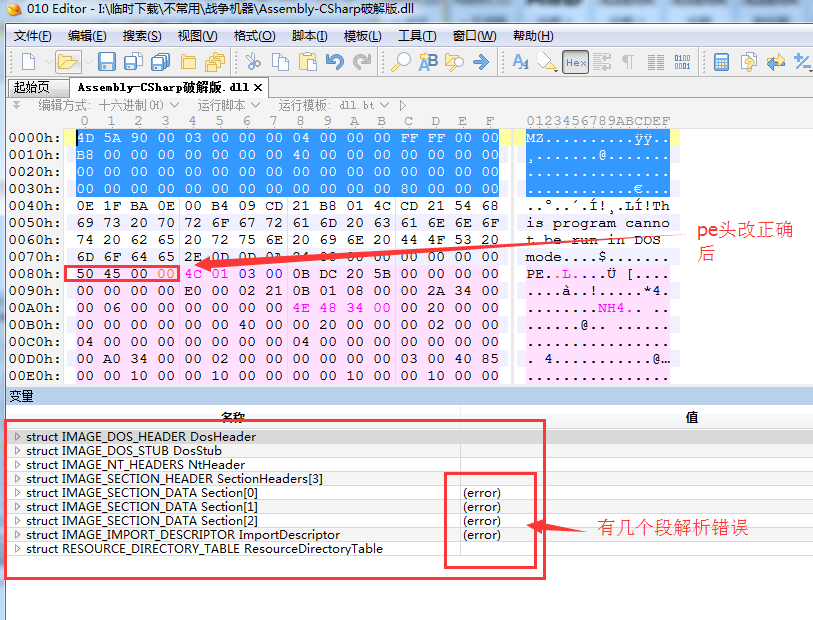Viewport: 813px width, 620px height.
Task: Expand struct IMAGE_DOS_HEADER DosHeader
Action: coord(17,436)
